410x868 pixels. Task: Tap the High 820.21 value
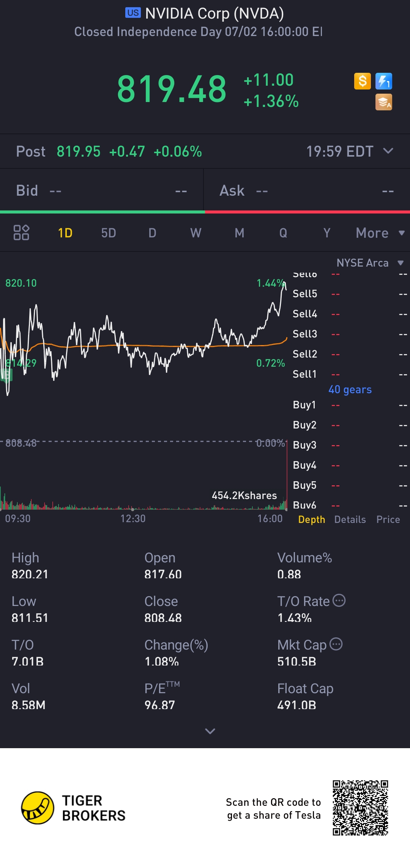(x=30, y=574)
